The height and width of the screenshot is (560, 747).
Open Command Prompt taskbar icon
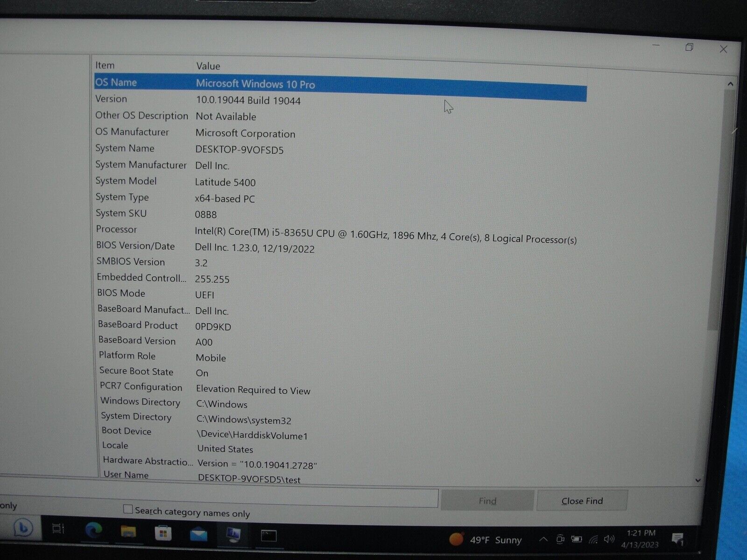click(268, 535)
